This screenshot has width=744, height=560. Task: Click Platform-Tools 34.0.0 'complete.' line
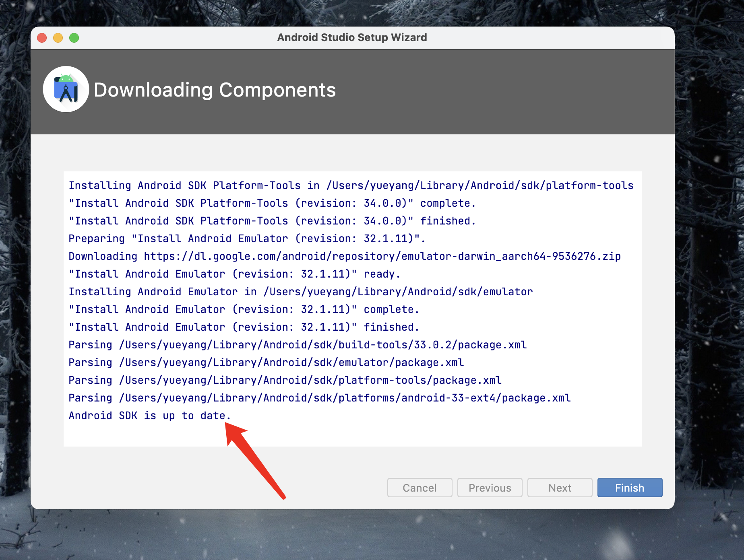tap(272, 203)
